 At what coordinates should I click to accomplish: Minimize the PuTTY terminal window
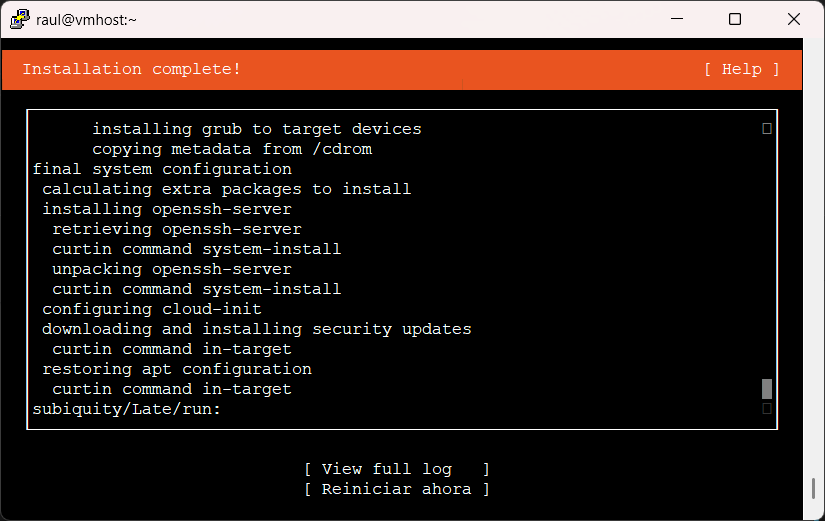coord(680,19)
